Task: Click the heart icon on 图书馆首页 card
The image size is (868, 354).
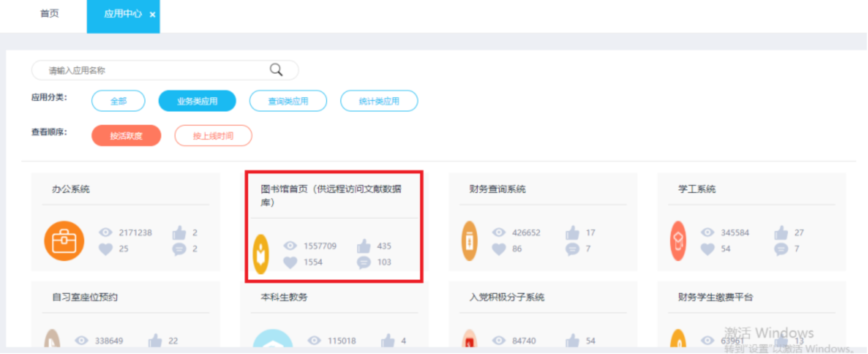Action: tap(290, 262)
